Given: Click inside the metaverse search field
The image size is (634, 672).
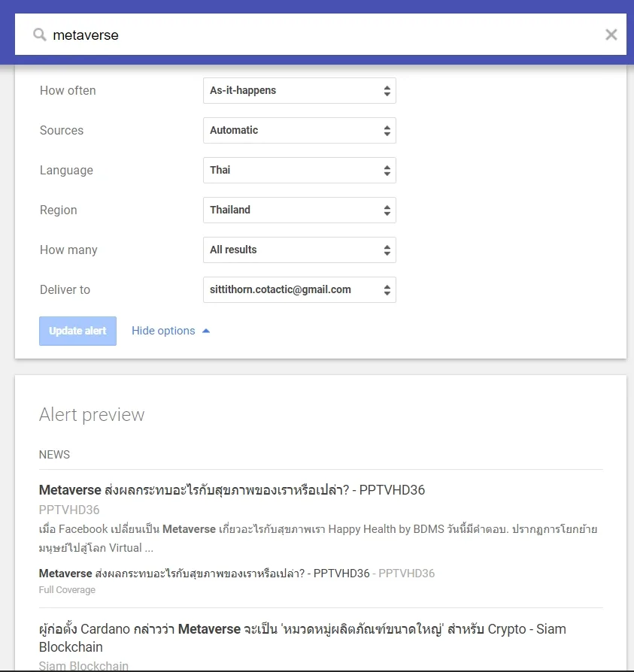Looking at the screenshot, I should [226, 34].
